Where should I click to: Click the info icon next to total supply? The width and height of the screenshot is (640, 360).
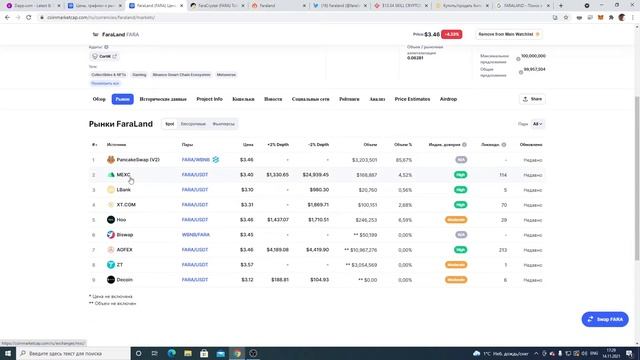(521, 72)
